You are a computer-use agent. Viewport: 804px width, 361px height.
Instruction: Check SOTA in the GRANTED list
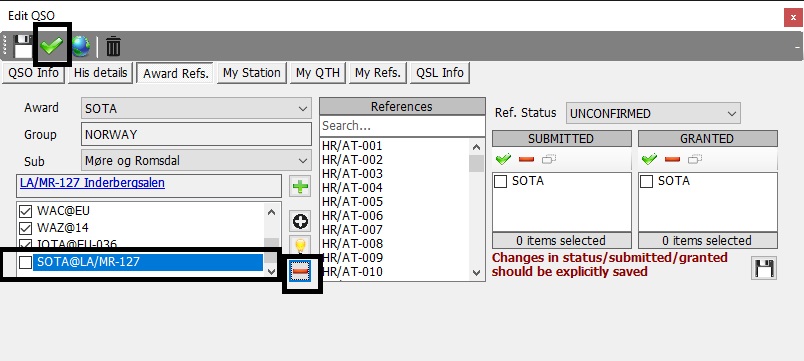tap(647, 182)
